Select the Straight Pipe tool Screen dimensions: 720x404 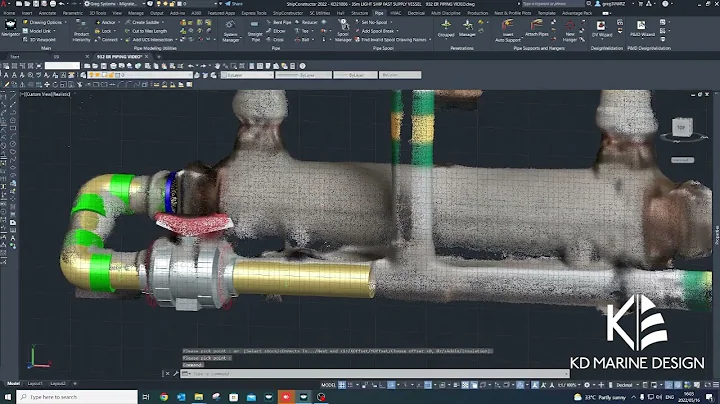[255, 31]
